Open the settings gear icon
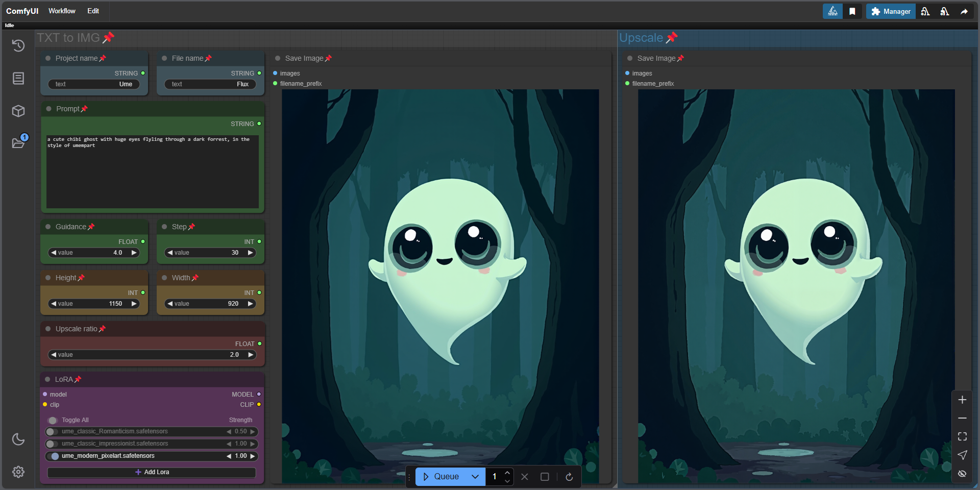The image size is (980, 490). coord(18,472)
